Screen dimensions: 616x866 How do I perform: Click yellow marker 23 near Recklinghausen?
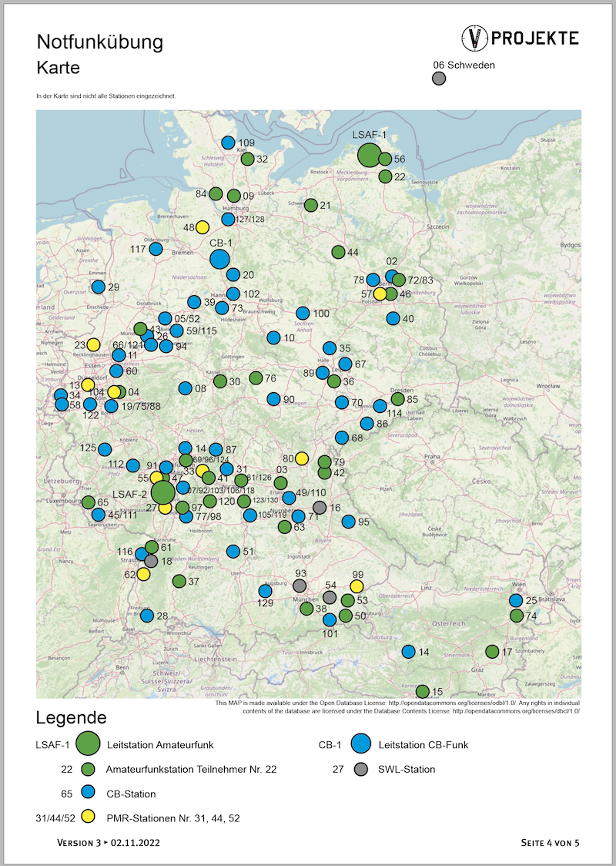pyautogui.click(x=93, y=344)
